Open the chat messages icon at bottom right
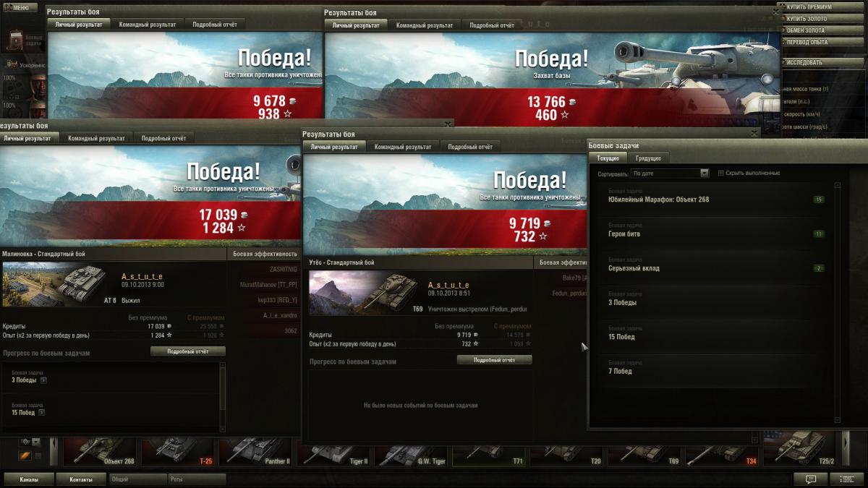The width and height of the screenshot is (868, 488). (x=810, y=479)
